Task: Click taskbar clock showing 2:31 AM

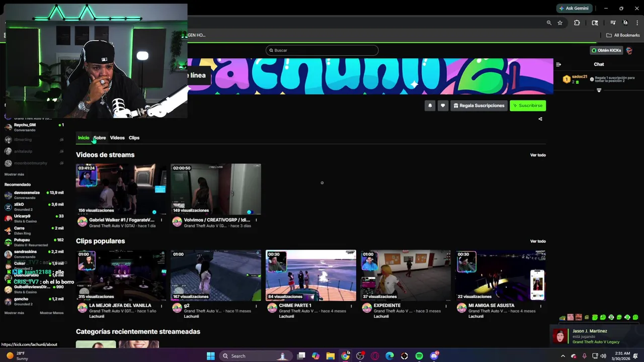Action: point(622,356)
